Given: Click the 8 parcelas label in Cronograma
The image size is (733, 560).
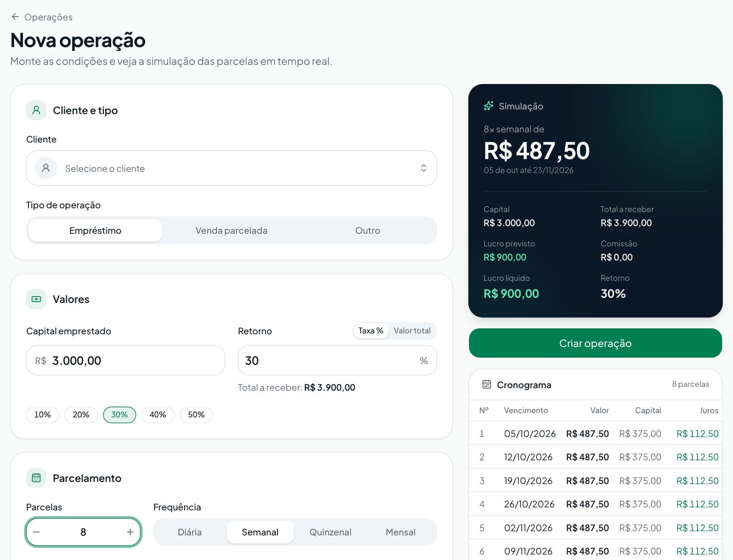Looking at the screenshot, I should tap(690, 384).
